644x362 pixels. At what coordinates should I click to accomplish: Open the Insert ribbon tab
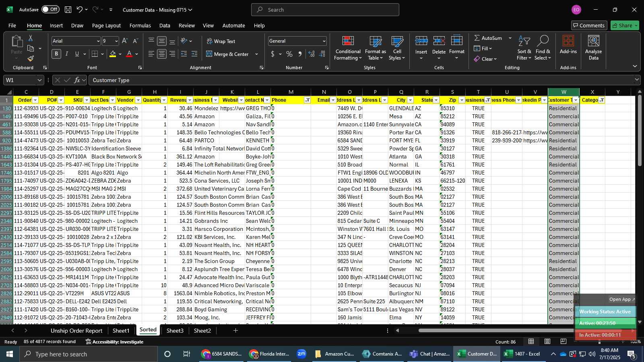coord(56,25)
